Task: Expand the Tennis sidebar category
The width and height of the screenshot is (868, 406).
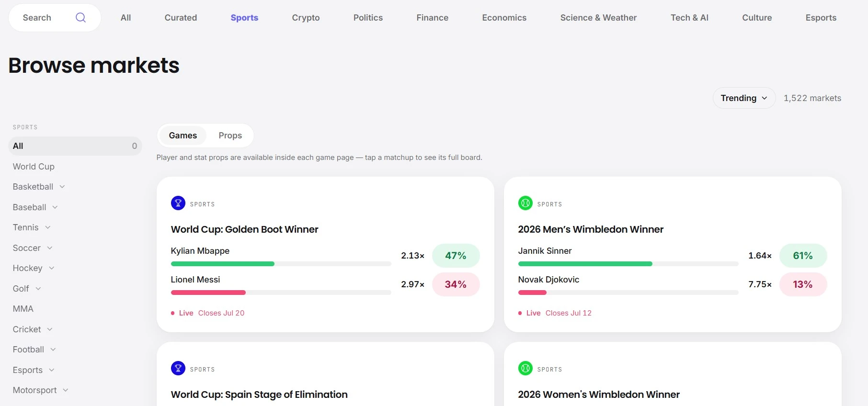Action: pos(32,227)
